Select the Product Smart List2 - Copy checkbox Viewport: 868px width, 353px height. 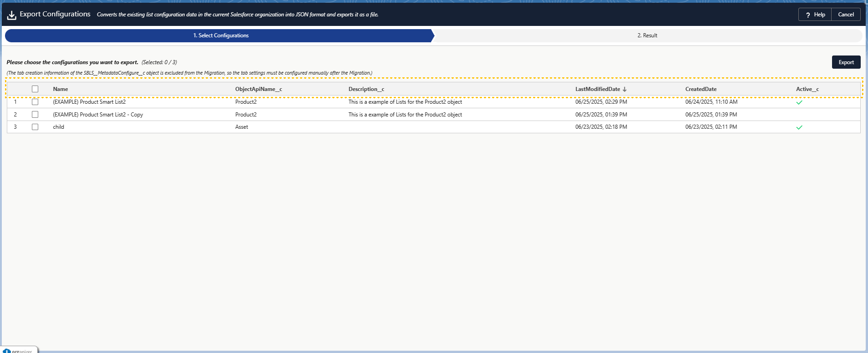click(x=35, y=115)
